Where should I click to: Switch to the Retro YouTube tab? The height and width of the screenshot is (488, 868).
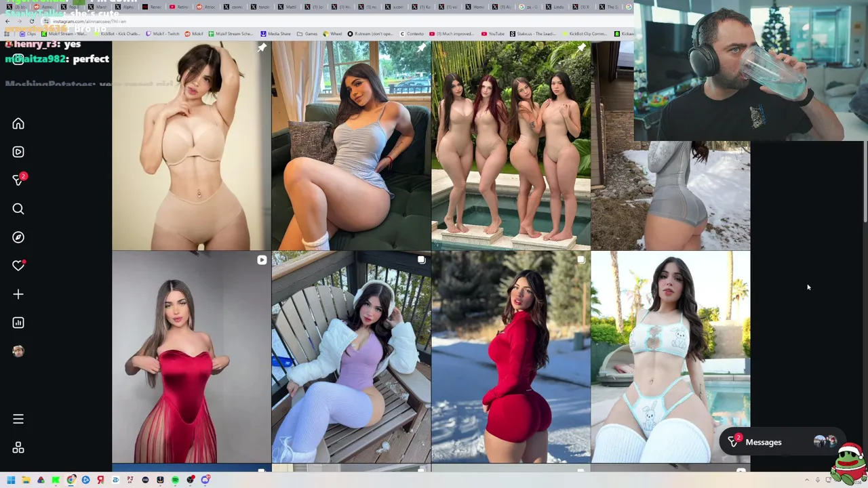pos(179,7)
